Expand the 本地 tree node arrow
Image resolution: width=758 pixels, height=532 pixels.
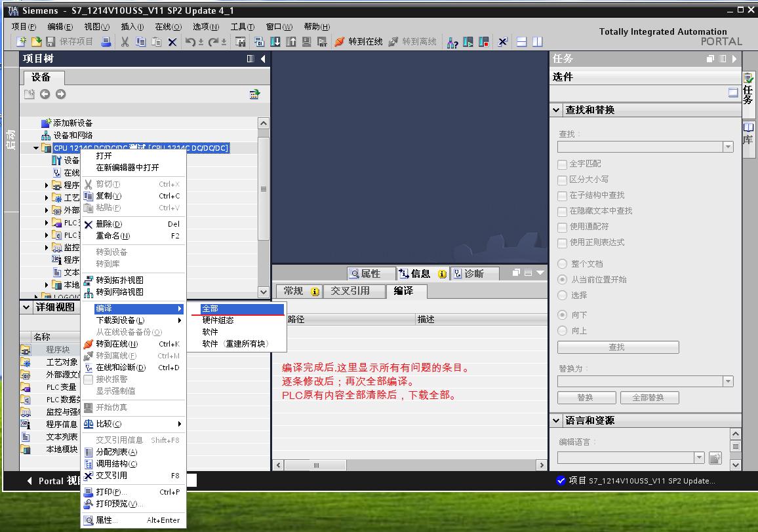[x=47, y=285]
